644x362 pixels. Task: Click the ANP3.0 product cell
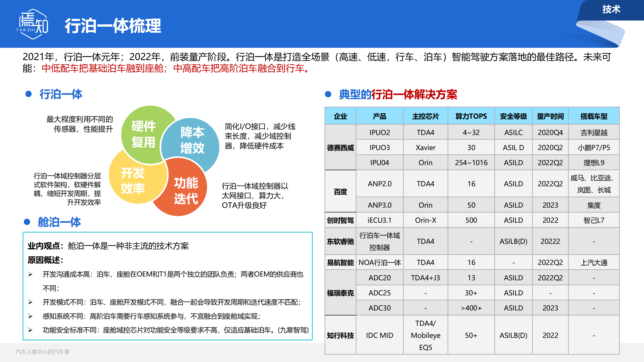[x=380, y=205]
